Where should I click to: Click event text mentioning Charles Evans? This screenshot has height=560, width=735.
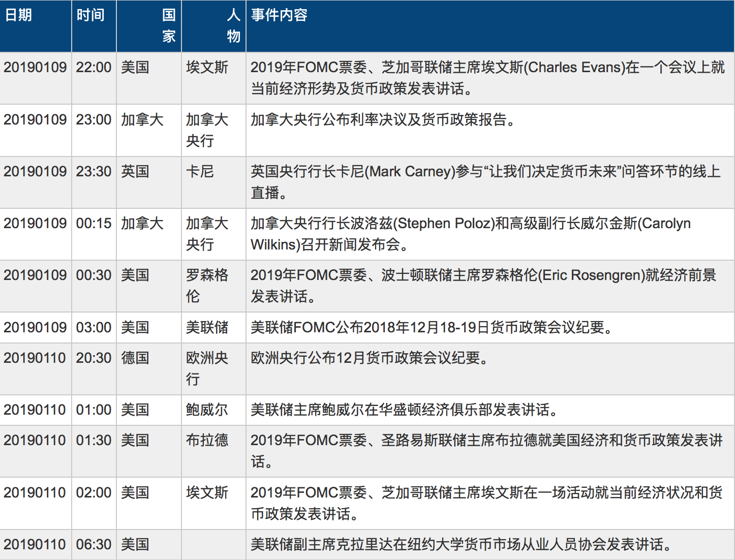487,78
